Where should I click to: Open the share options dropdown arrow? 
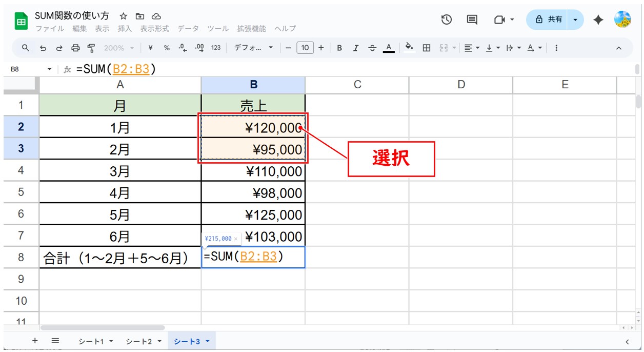pos(575,19)
